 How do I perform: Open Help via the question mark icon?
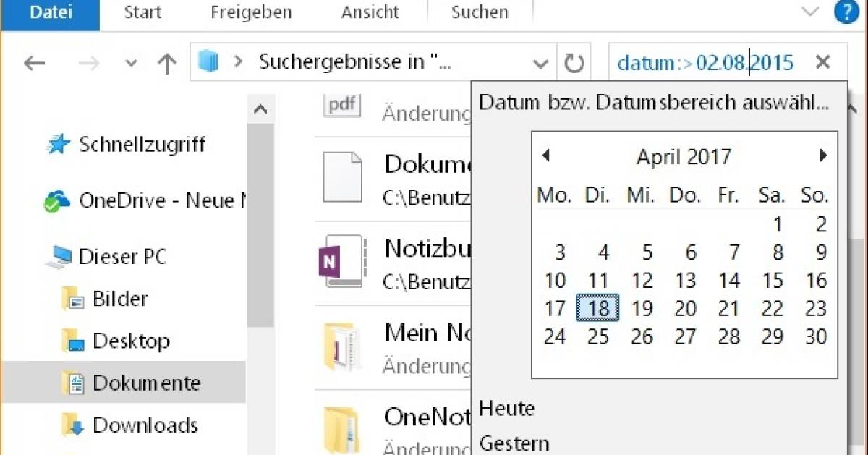pos(849,12)
